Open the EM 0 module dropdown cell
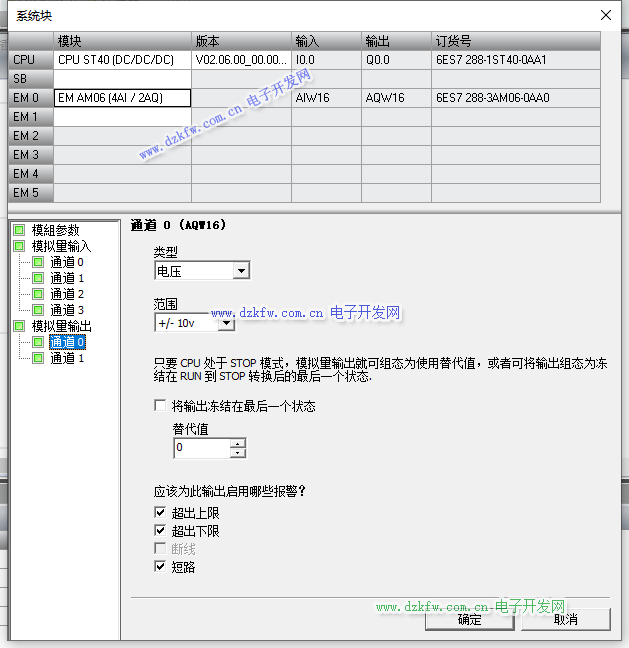629x648 pixels. coord(122,98)
